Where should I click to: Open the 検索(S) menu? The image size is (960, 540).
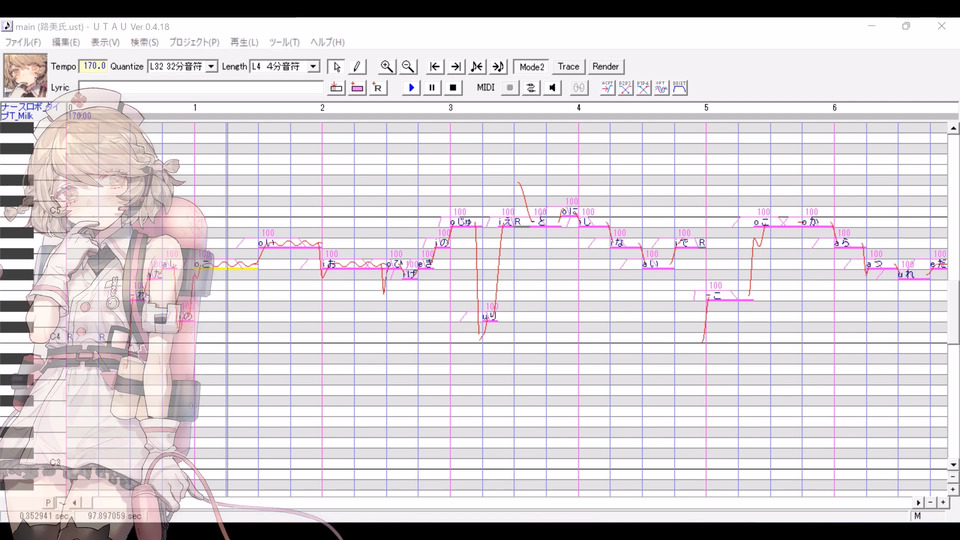144,42
